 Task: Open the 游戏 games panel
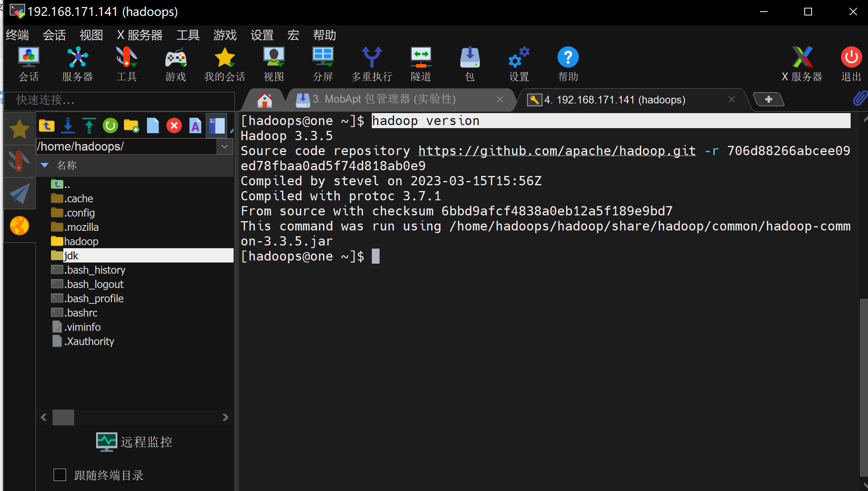pyautogui.click(x=176, y=64)
